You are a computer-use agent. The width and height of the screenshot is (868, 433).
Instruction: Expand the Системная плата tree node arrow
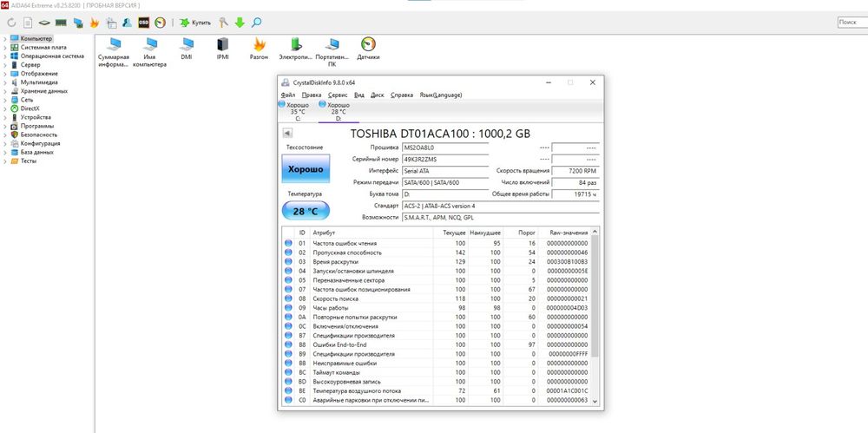5,48
